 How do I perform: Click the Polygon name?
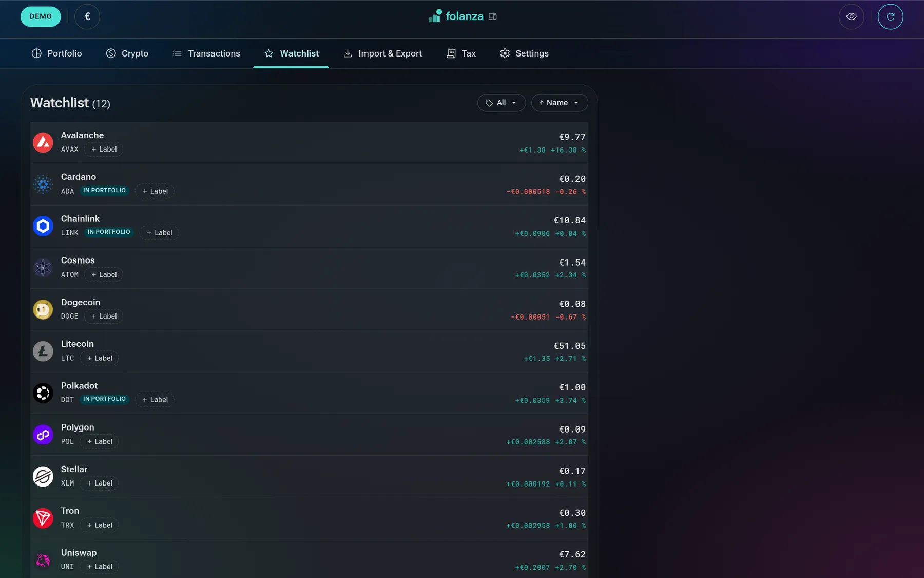(78, 427)
